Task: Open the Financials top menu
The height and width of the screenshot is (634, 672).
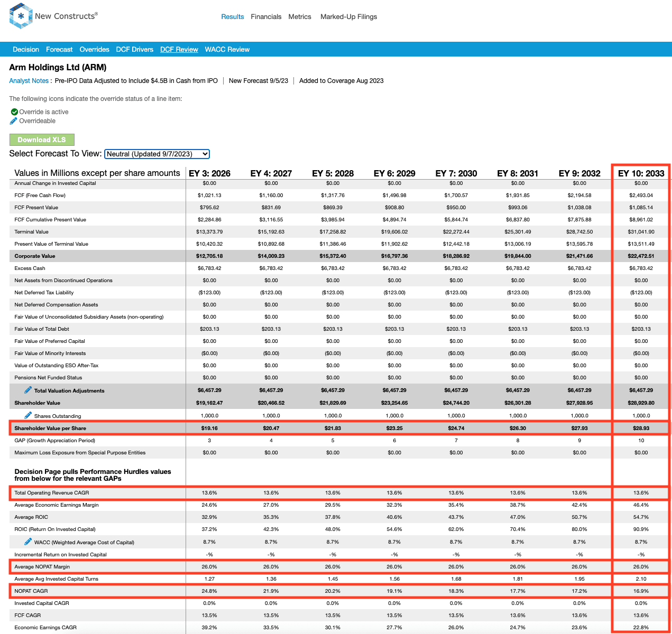Action: 266,17
